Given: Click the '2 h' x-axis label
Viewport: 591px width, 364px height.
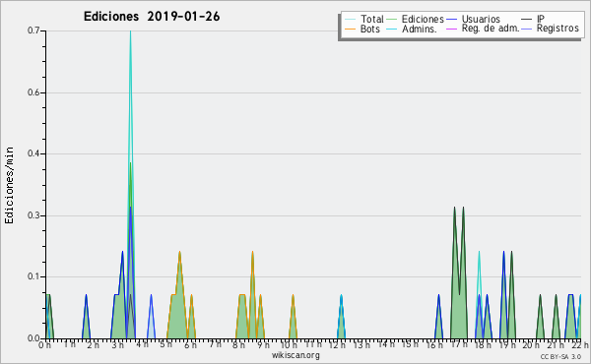Looking at the screenshot, I should coord(94,344).
